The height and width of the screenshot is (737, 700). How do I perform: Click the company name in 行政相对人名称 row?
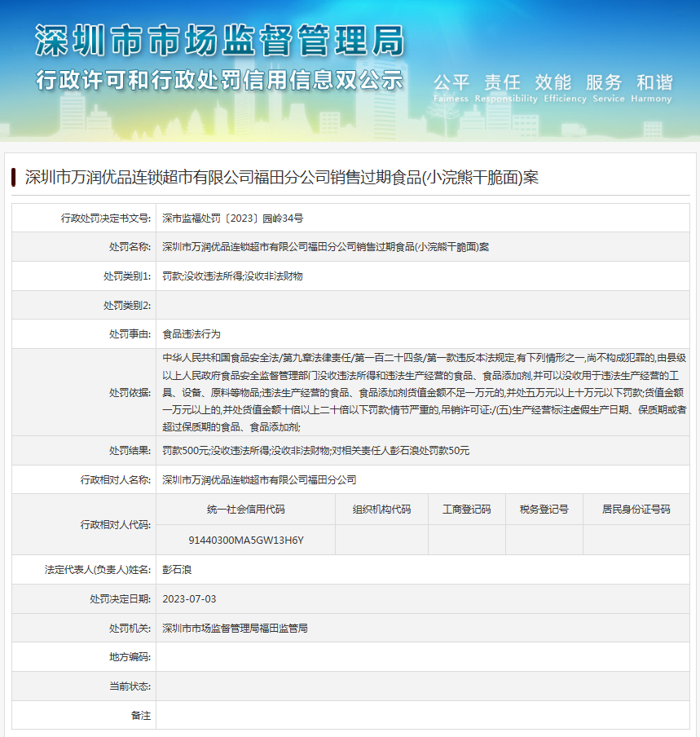[x=259, y=480]
